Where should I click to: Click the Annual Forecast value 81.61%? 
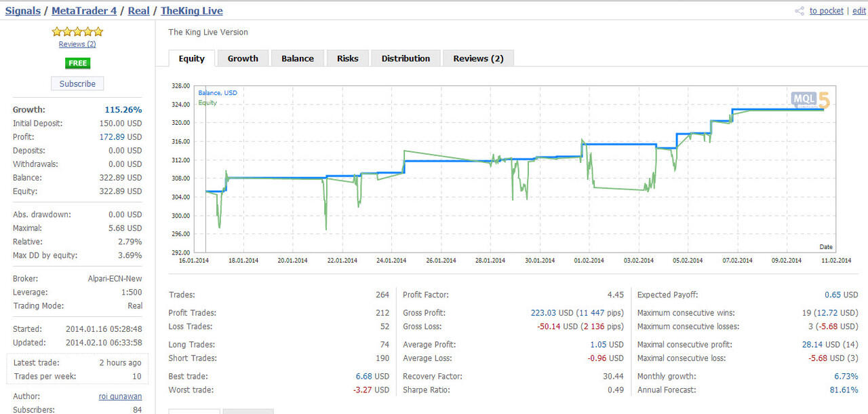coord(844,390)
